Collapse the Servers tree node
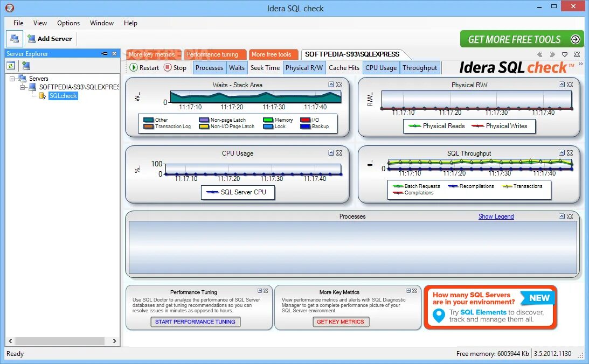 pos(12,79)
